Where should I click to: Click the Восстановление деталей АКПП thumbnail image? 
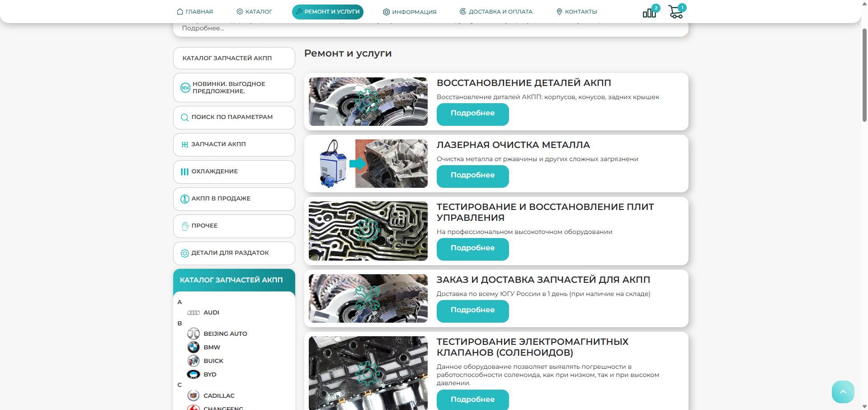click(368, 101)
